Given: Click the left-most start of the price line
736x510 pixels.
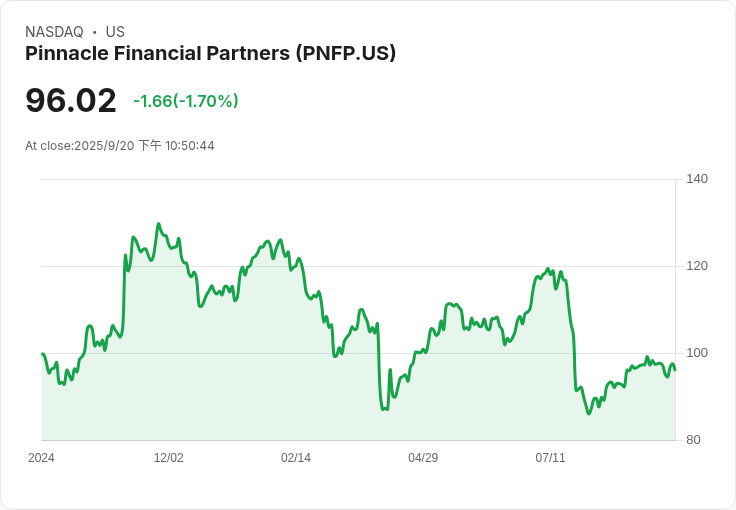Looking at the screenshot, I should click(42, 354).
